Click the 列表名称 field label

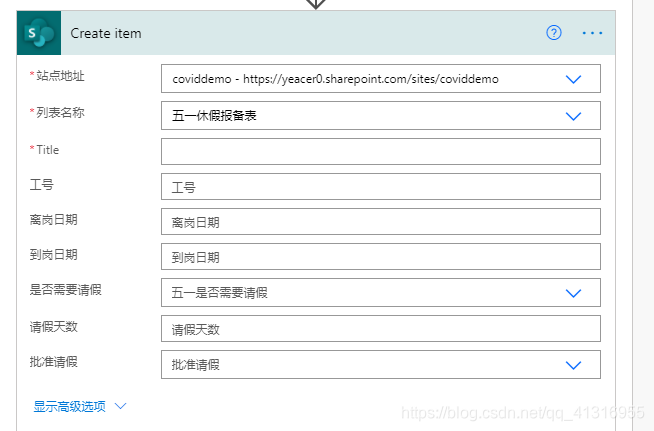point(60,113)
